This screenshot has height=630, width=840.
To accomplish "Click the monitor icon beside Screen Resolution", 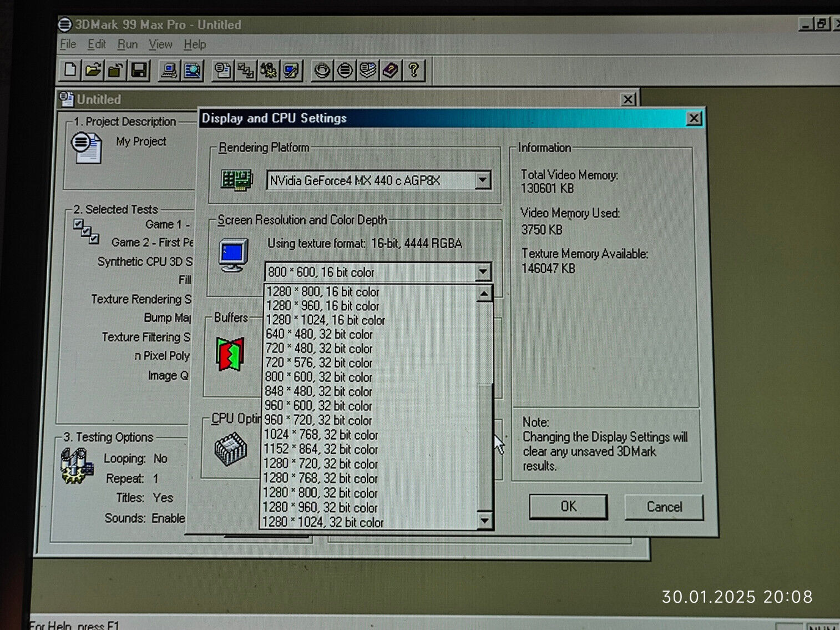I will coord(233,255).
